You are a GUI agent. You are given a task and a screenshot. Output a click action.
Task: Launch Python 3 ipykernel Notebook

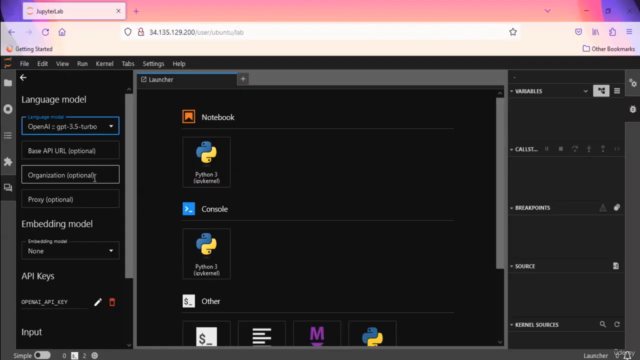click(x=207, y=162)
